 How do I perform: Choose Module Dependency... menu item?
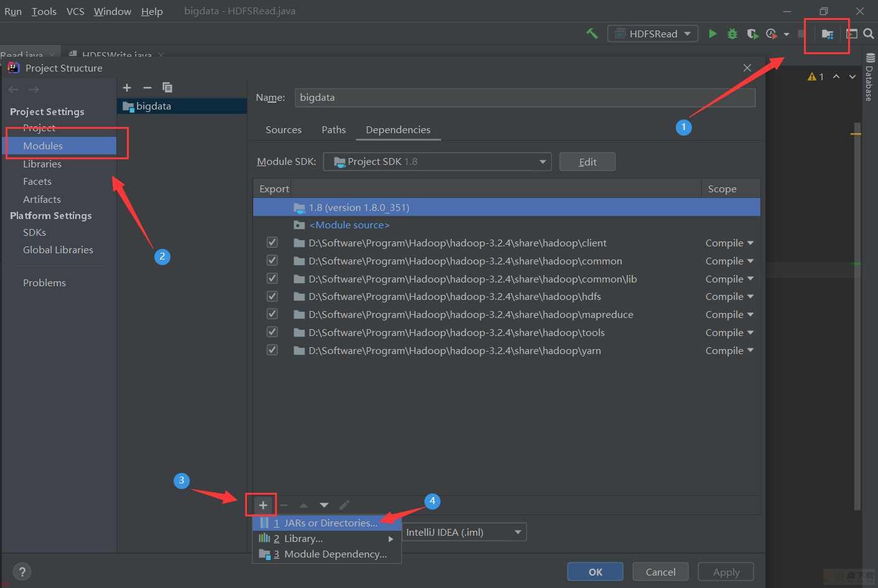[327, 554]
